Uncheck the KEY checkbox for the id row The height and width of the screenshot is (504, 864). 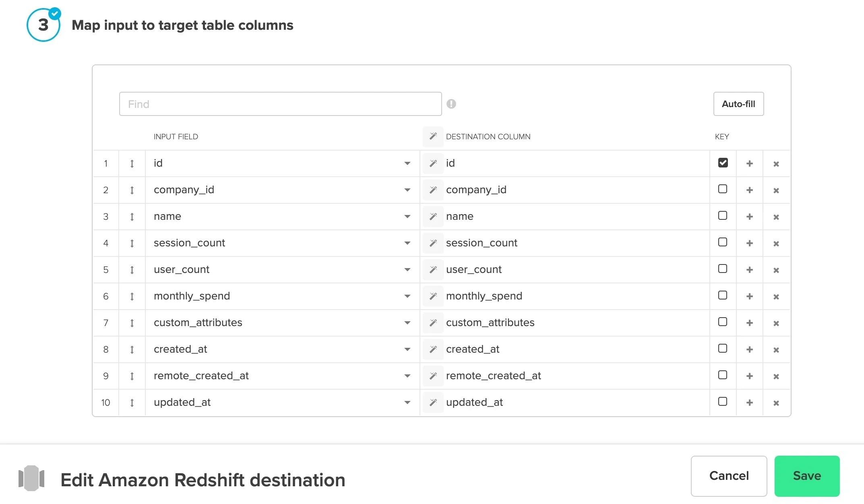723,162
